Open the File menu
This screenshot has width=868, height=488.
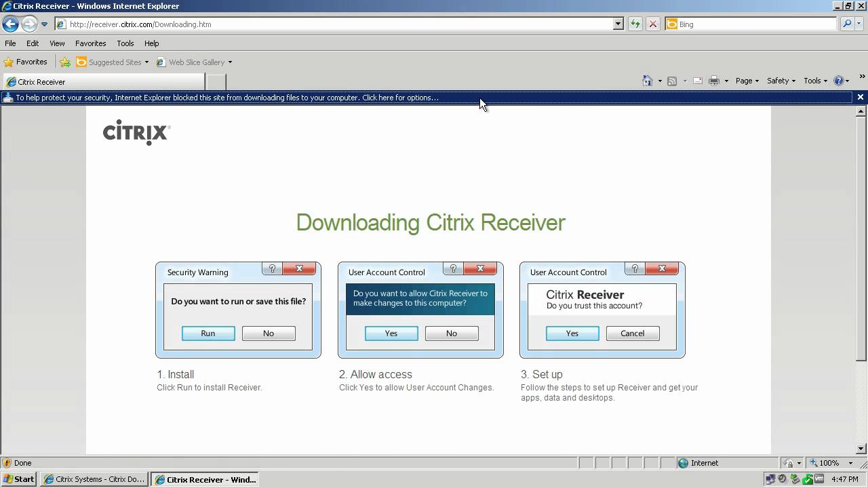(x=10, y=43)
